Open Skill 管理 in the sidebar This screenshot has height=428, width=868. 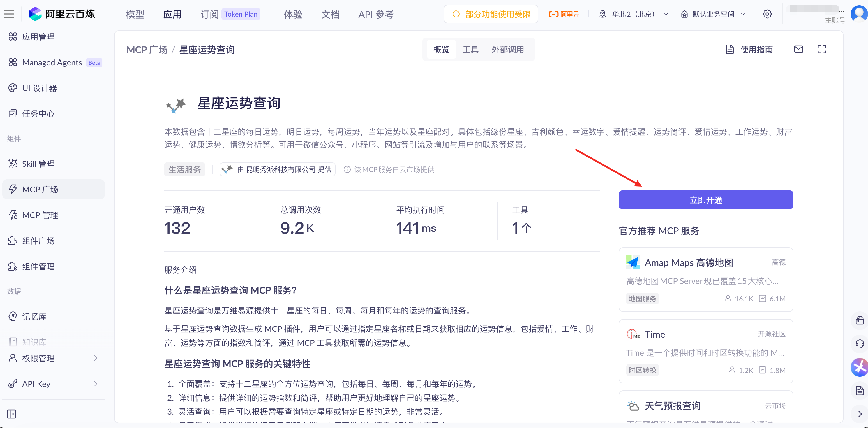54,164
